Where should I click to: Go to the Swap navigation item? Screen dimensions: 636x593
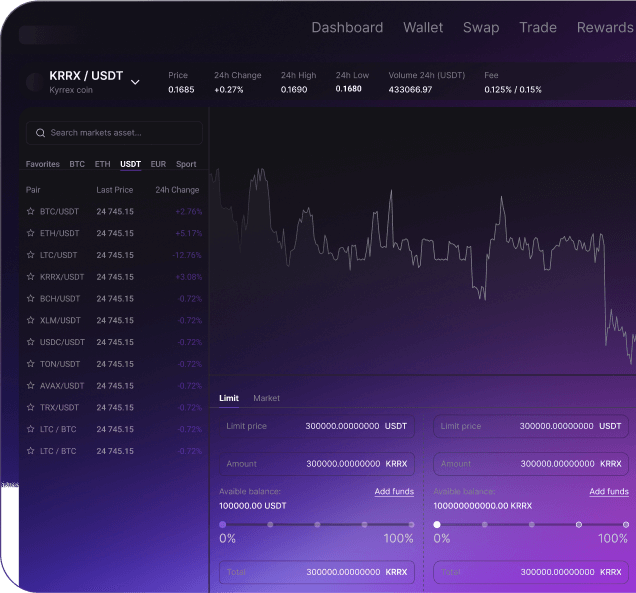481,27
